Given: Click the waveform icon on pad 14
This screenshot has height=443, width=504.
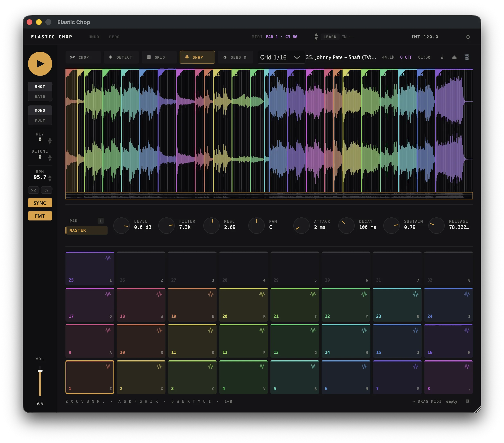Looking at the screenshot, I should pyautogui.click(x=364, y=330).
